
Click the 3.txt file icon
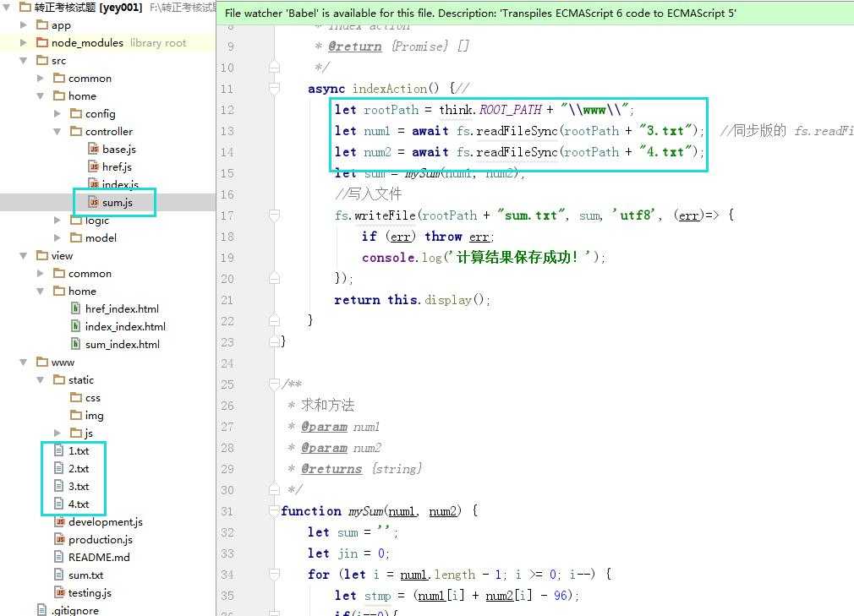point(59,486)
